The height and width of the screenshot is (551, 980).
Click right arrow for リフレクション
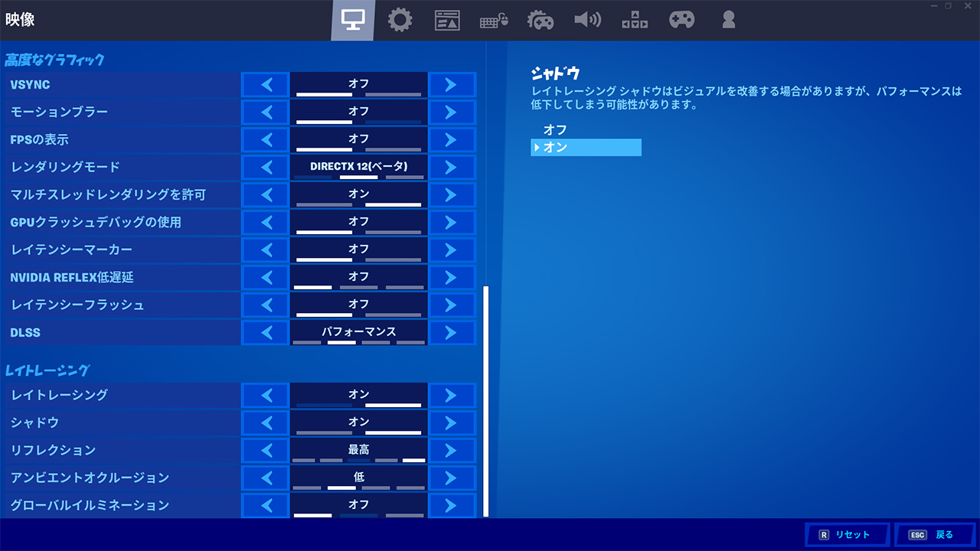pos(452,450)
